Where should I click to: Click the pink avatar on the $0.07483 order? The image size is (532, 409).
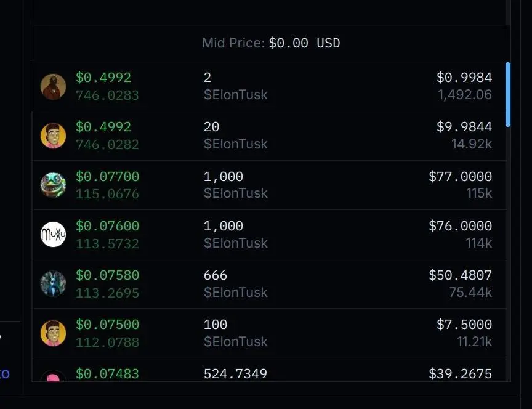(53, 376)
